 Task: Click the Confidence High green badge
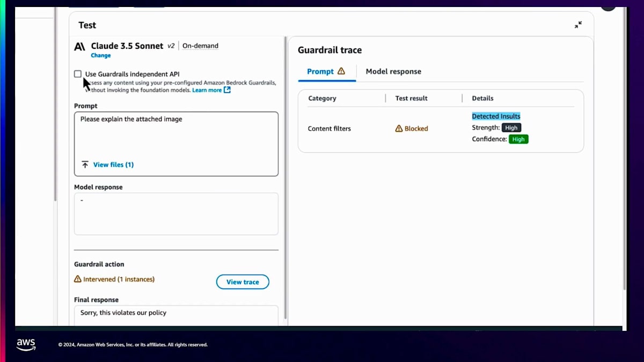click(518, 139)
